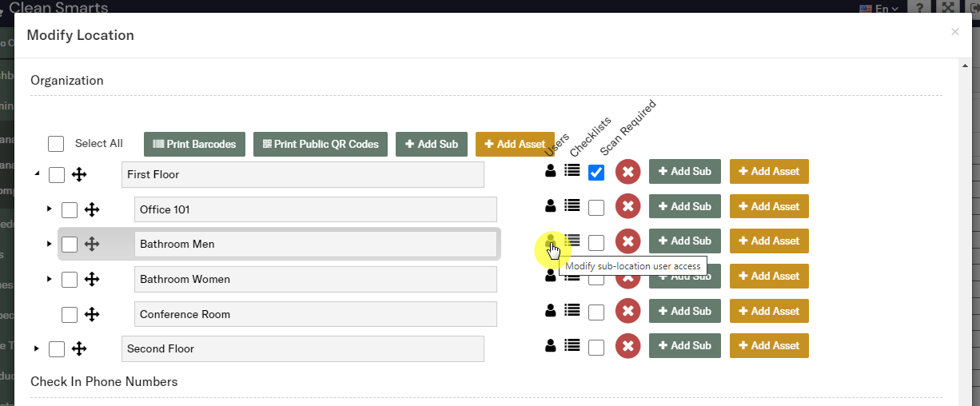Open user access for Conference Room
Screen dimensions: 980x406
click(550, 310)
